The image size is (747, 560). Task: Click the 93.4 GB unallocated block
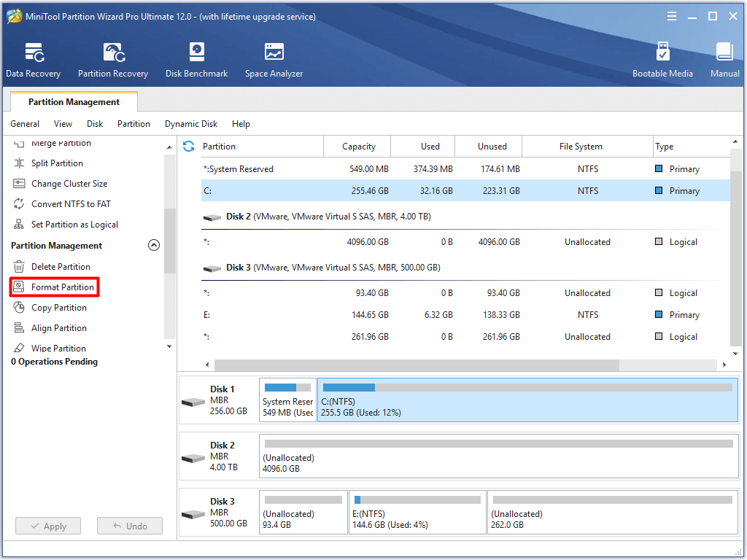[x=303, y=513]
